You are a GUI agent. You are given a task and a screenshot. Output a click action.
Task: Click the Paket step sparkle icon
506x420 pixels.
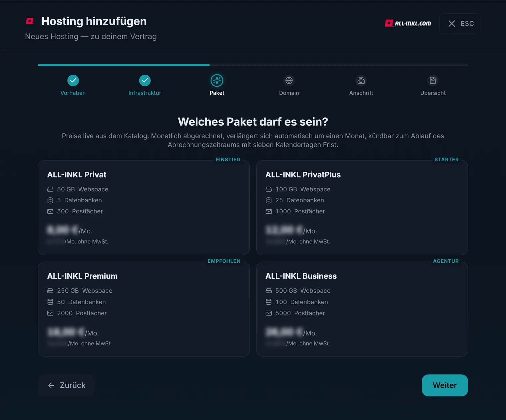[x=217, y=80]
